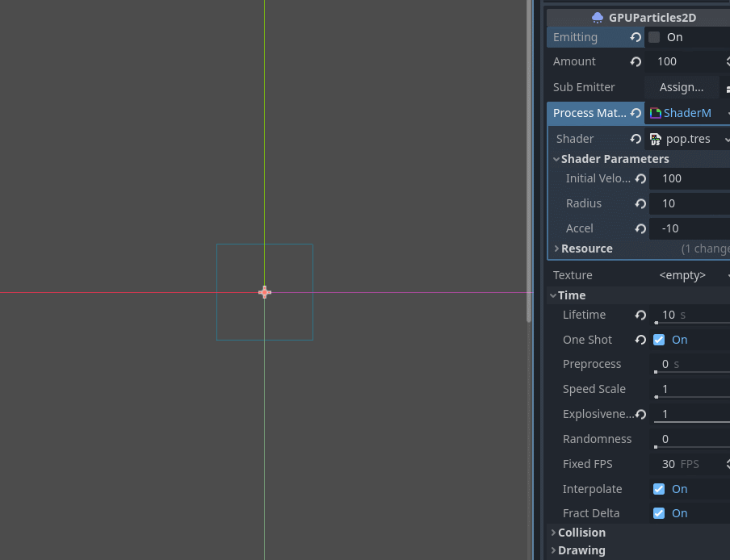Click the pop.tres shader file icon
Screen dimensions: 730x560
pyautogui.click(x=655, y=138)
